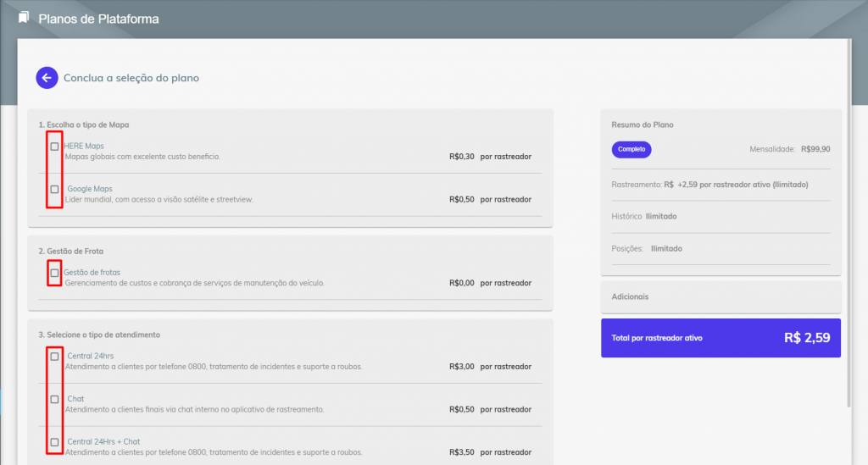Click the Central 24Hrs + Chat label
Image resolution: width=868 pixels, height=465 pixels.
(x=103, y=441)
